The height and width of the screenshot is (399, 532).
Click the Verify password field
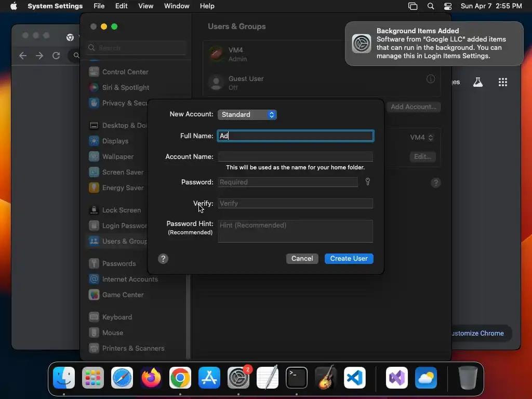[296, 203]
